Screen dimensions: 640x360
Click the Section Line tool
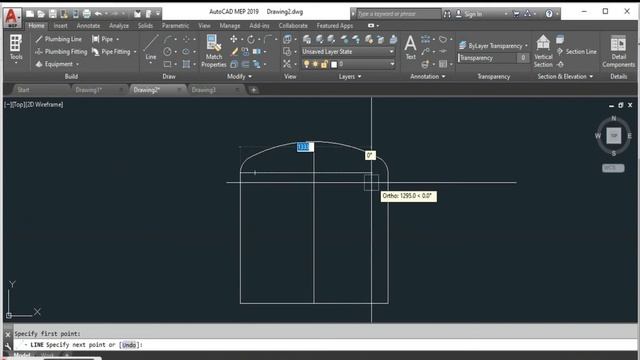pos(576,52)
